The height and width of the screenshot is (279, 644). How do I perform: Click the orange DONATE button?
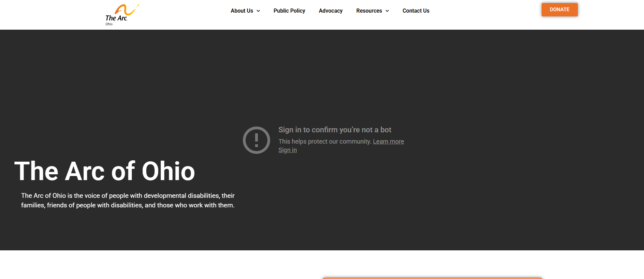(559, 10)
